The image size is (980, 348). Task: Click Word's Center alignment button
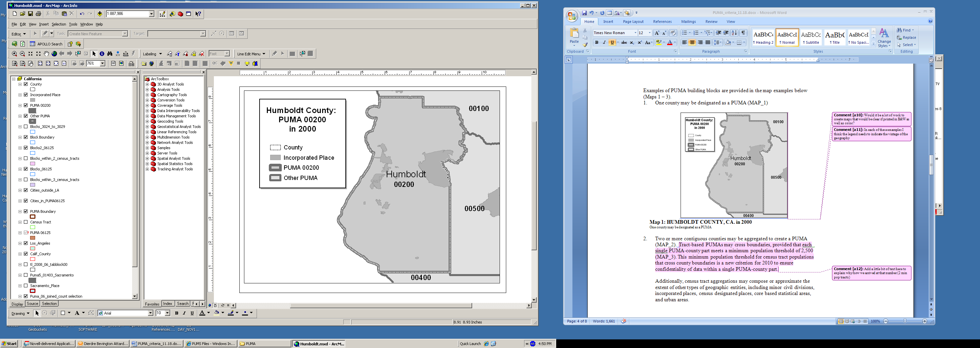tap(692, 42)
